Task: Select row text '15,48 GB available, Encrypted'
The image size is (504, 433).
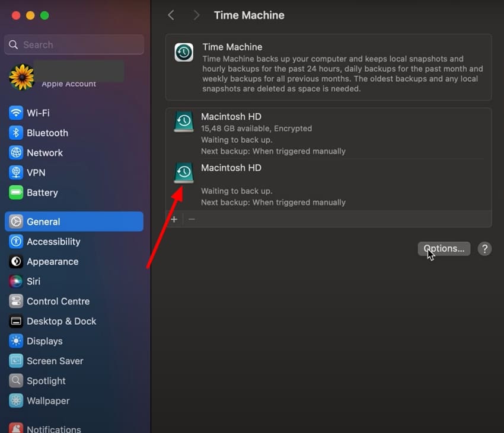Action: (x=257, y=129)
